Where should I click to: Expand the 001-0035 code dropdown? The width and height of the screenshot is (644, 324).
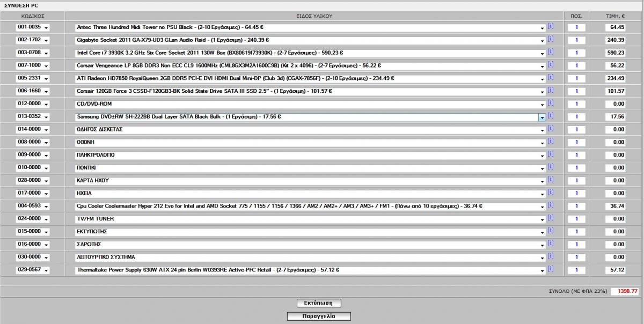click(32, 27)
